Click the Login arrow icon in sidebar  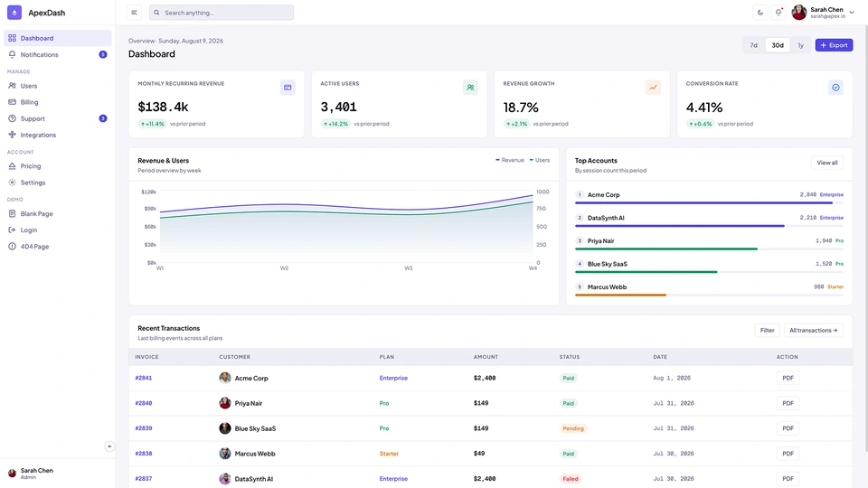coord(12,230)
